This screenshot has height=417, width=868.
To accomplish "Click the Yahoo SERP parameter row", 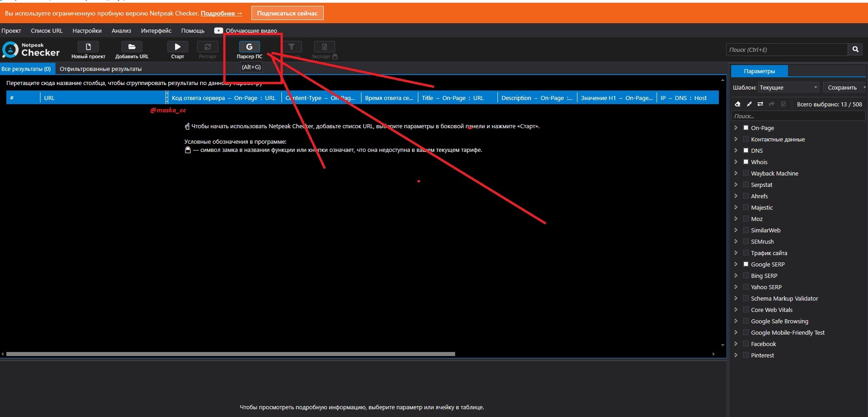I will [766, 287].
